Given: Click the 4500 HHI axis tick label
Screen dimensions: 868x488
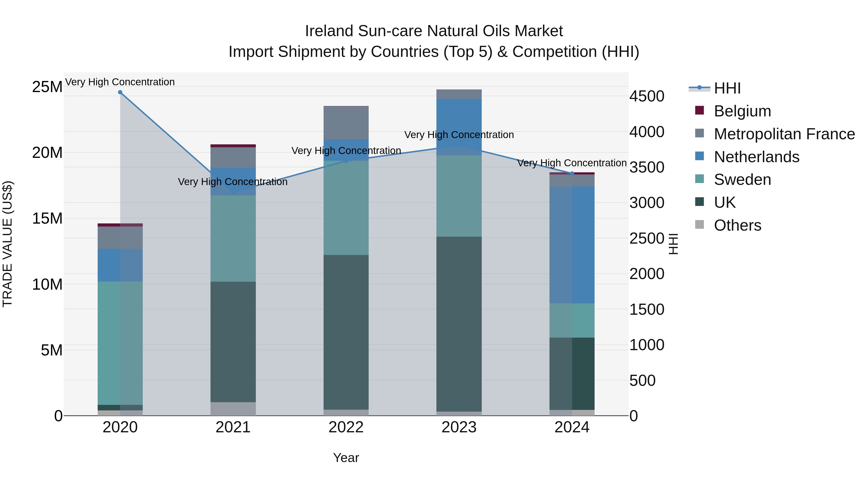Looking at the screenshot, I should point(647,96).
